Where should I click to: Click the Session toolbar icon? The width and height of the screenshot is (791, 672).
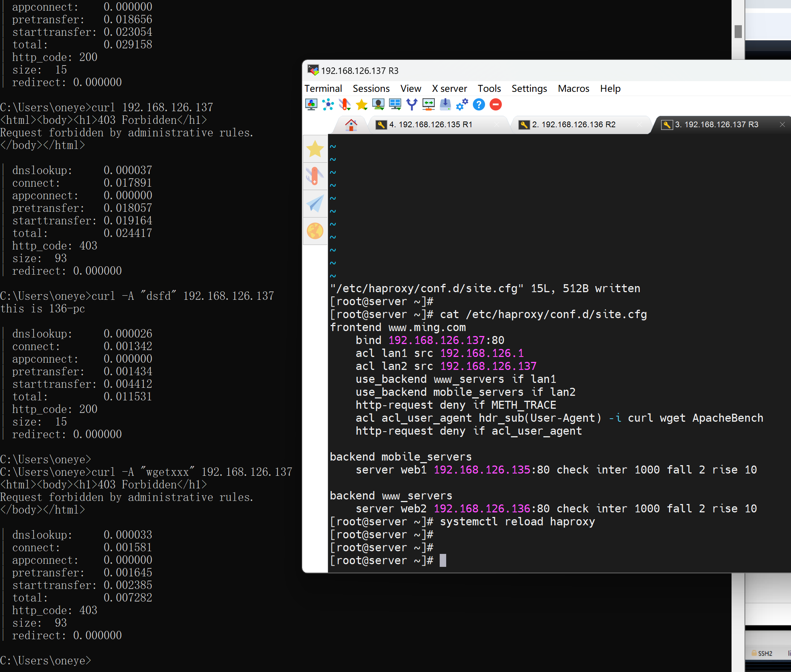(311, 104)
